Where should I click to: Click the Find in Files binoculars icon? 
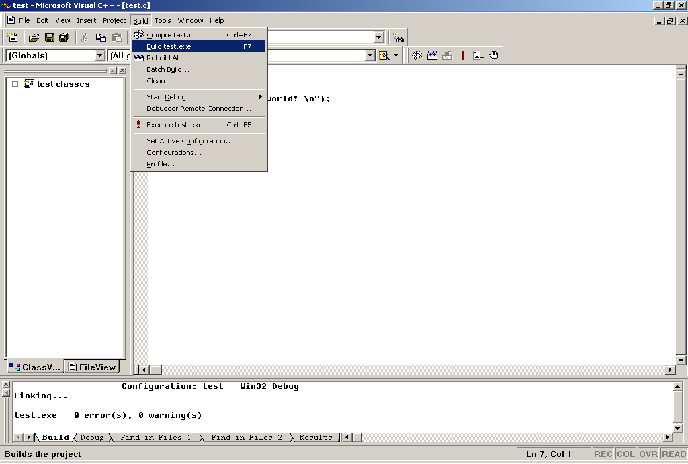398,38
